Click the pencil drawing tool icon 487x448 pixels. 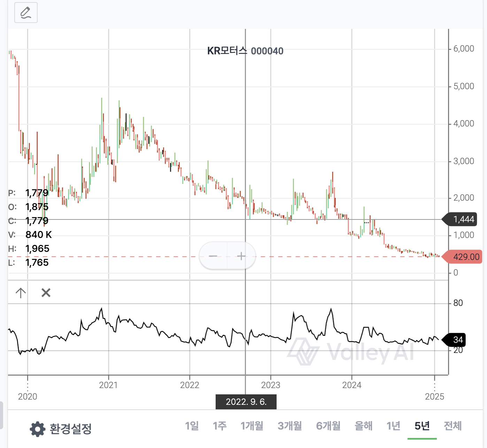click(26, 13)
